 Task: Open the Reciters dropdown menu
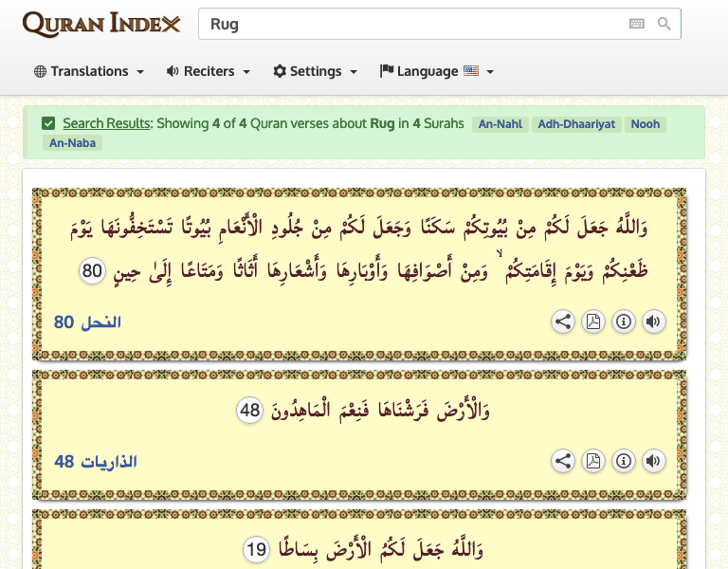pos(209,71)
